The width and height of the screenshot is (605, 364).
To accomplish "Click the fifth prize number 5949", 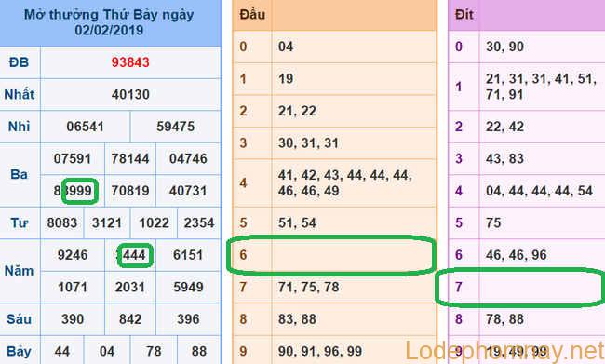I will [188, 287].
